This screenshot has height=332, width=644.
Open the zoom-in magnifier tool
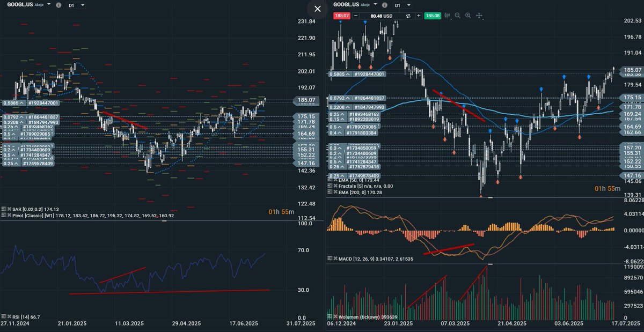point(467,16)
